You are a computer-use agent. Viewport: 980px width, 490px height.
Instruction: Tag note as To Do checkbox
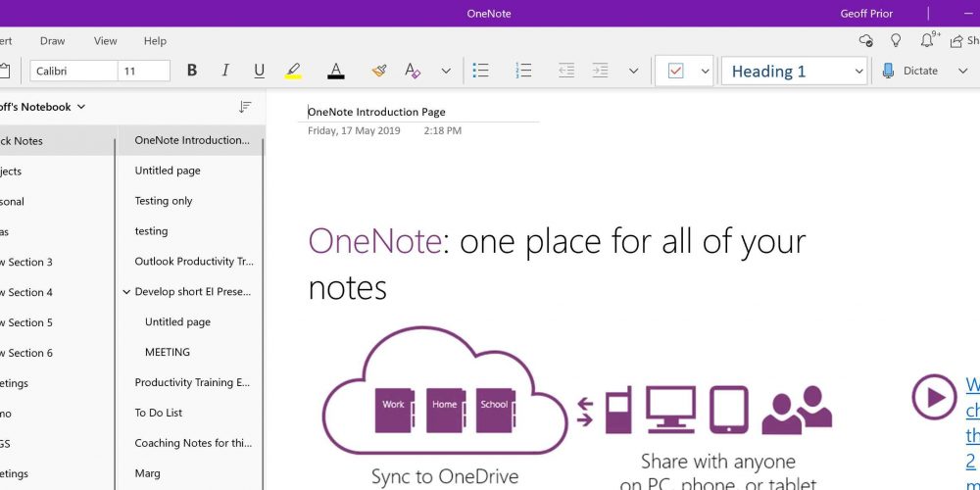coord(675,71)
